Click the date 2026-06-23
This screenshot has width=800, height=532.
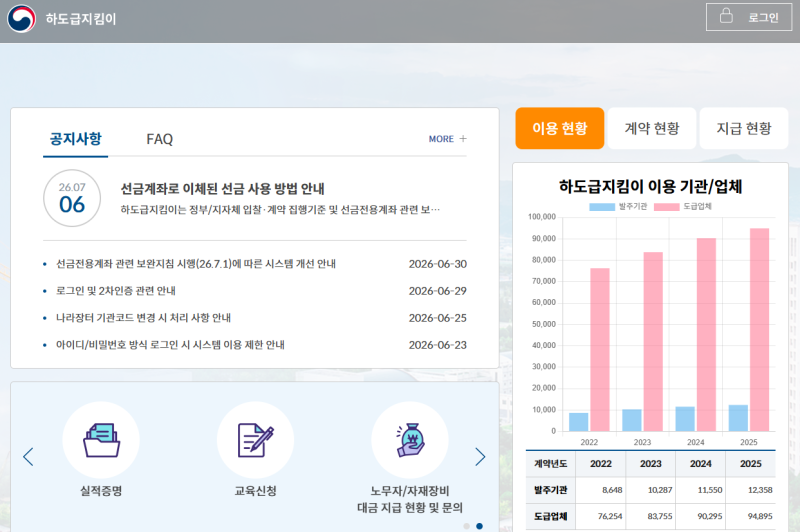coord(438,345)
